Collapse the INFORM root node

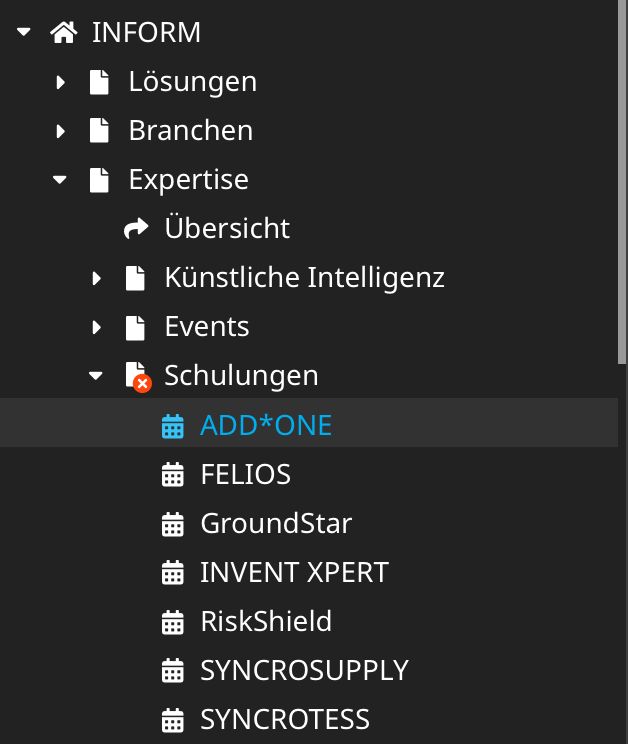(x=23, y=32)
